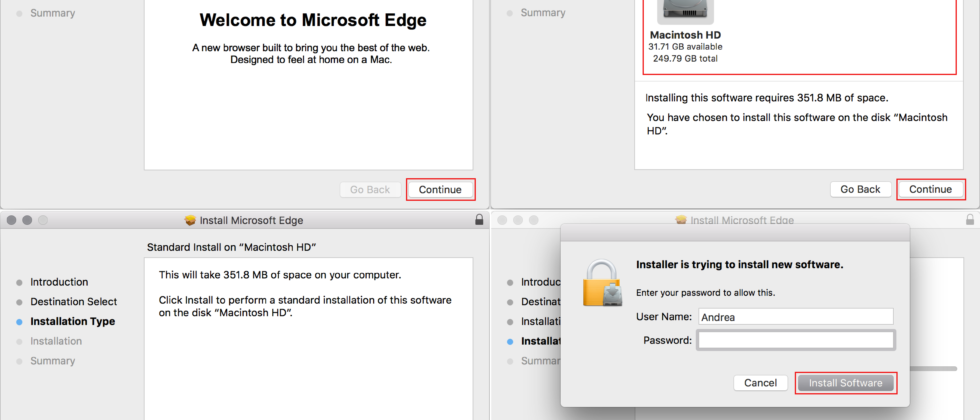This screenshot has width=980, height=420.
Task: Click text This will take 351.8 MB of space
Action: pyautogui.click(x=280, y=275)
